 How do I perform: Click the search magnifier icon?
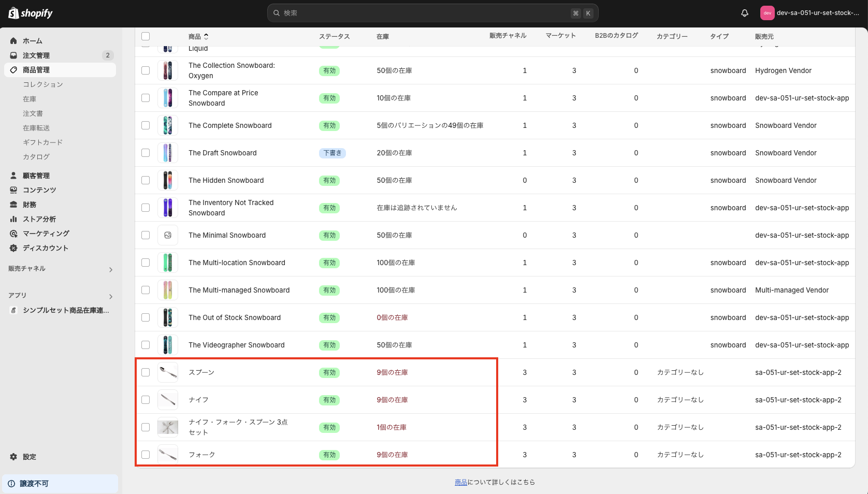pyautogui.click(x=277, y=13)
